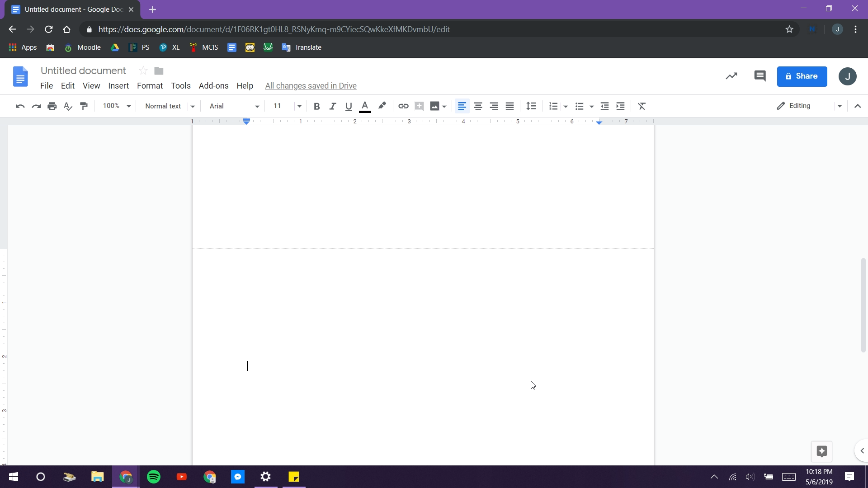Enable center alignment

(x=478, y=106)
